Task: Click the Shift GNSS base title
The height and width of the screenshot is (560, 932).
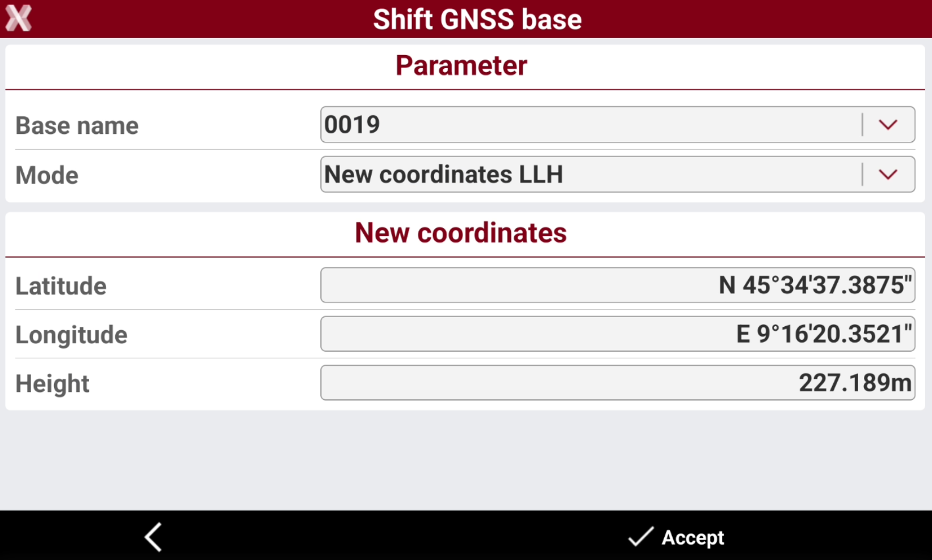Action: click(x=477, y=19)
